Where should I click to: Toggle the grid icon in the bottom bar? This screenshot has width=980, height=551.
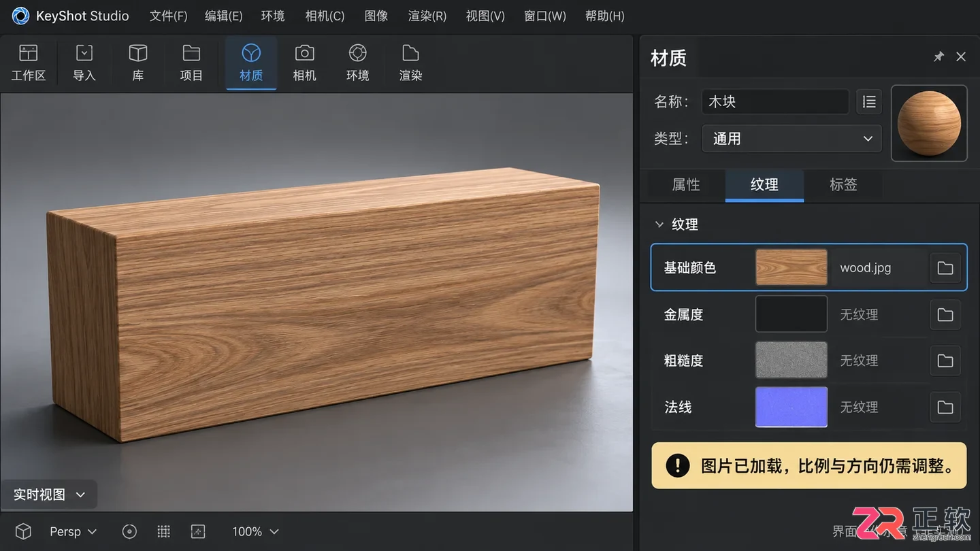(163, 531)
